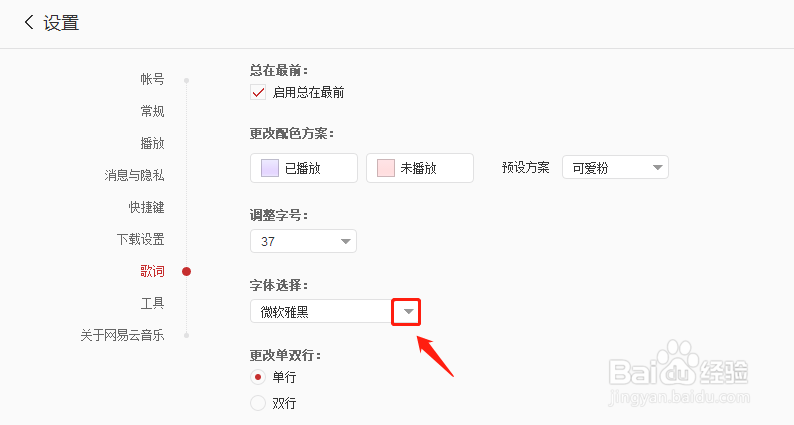Screen dimensions: 794x425
Task: Open the 预设方案 可爱粉 dropdown
Action: (x=615, y=168)
